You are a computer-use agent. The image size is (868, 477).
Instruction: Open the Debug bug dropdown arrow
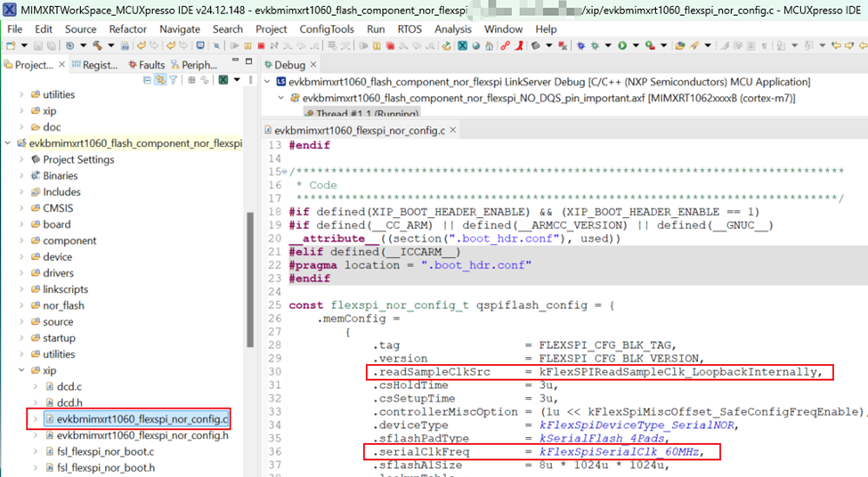[x=608, y=45]
